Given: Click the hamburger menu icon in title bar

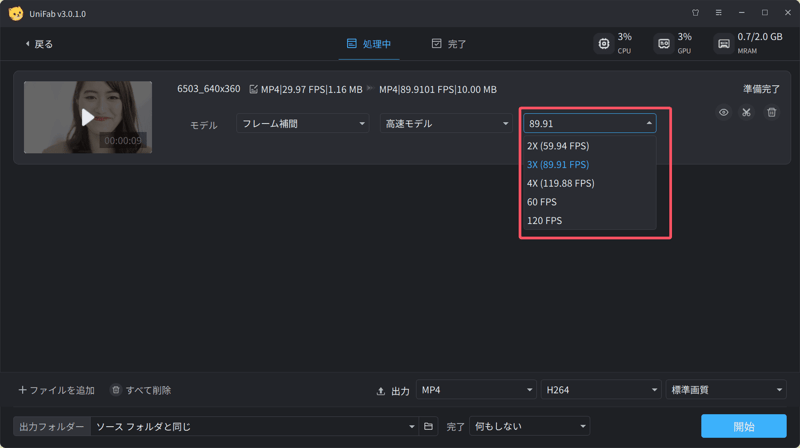Looking at the screenshot, I should [718, 13].
